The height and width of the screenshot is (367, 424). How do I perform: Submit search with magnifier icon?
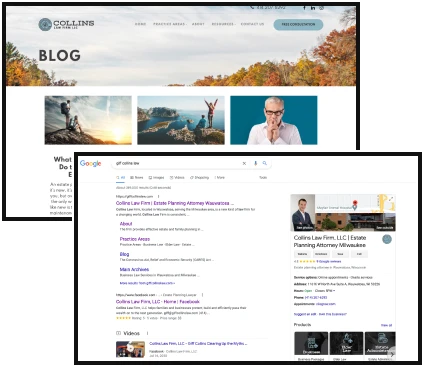tap(265, 163)
